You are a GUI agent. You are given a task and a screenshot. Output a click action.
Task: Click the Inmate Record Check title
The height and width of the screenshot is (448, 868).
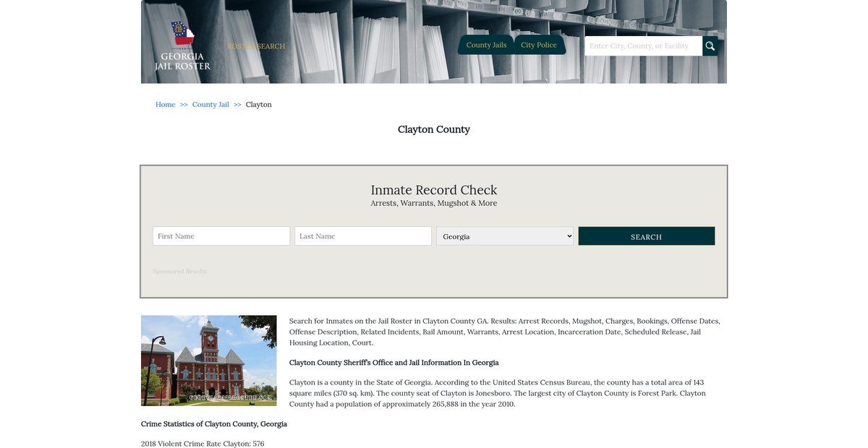[x=434, y=190]
